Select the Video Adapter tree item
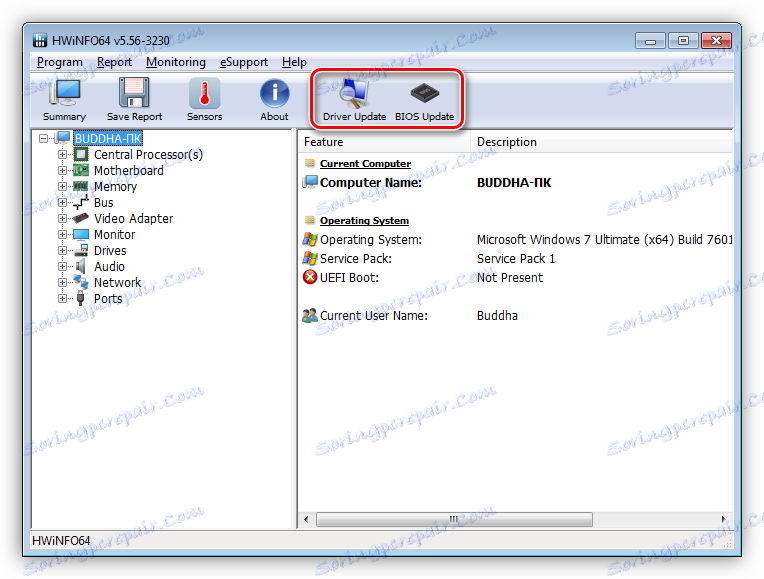The image size is (764, 579). click(134, 218)
